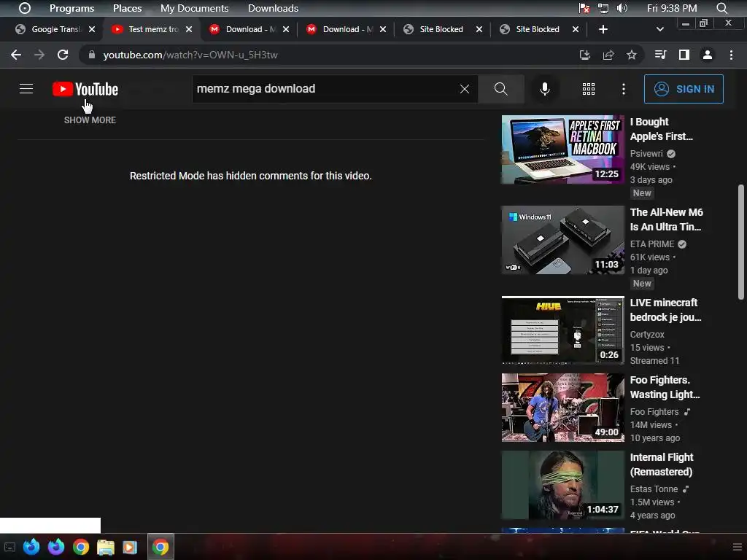Open system logo menu in panel
The image size is (747, 560).
point(25,8)
